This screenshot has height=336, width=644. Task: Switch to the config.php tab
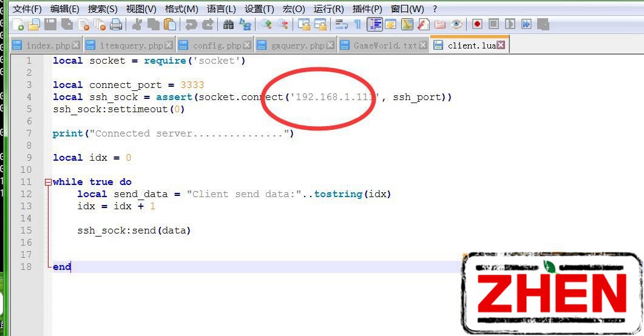click(216, 45)
